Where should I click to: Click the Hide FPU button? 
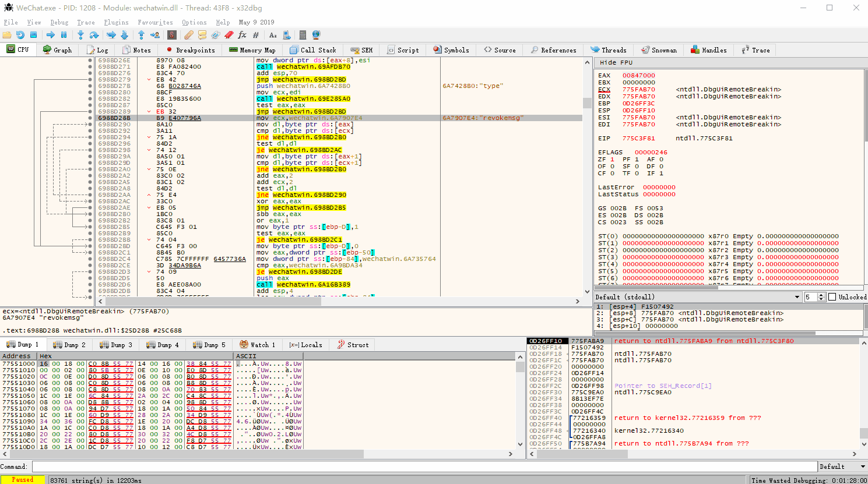coord(616,62)
